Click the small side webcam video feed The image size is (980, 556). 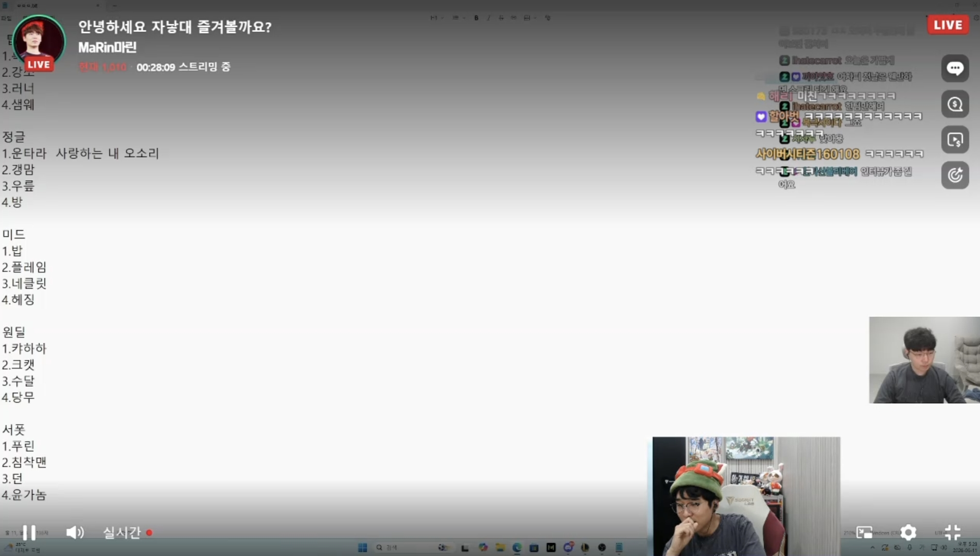coord(924,360)
